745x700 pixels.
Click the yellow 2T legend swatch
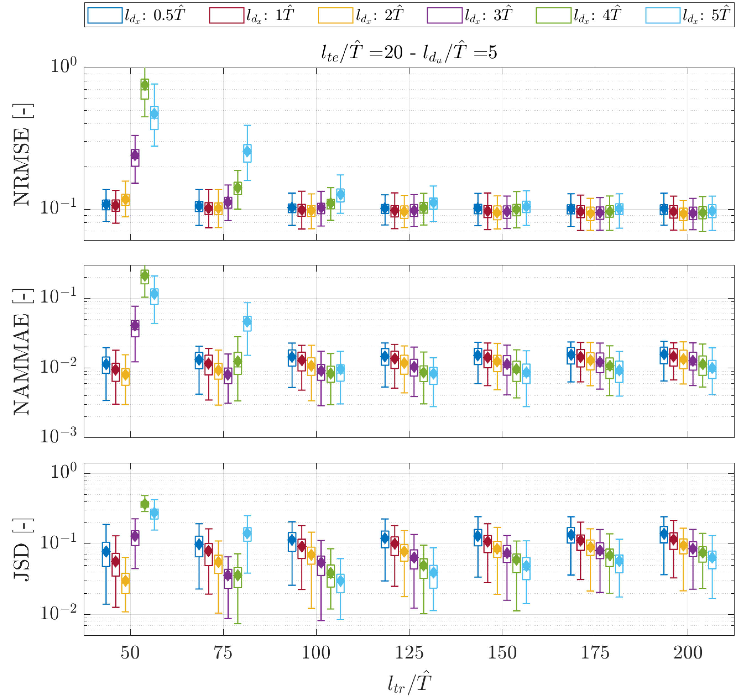coord(335,15)
